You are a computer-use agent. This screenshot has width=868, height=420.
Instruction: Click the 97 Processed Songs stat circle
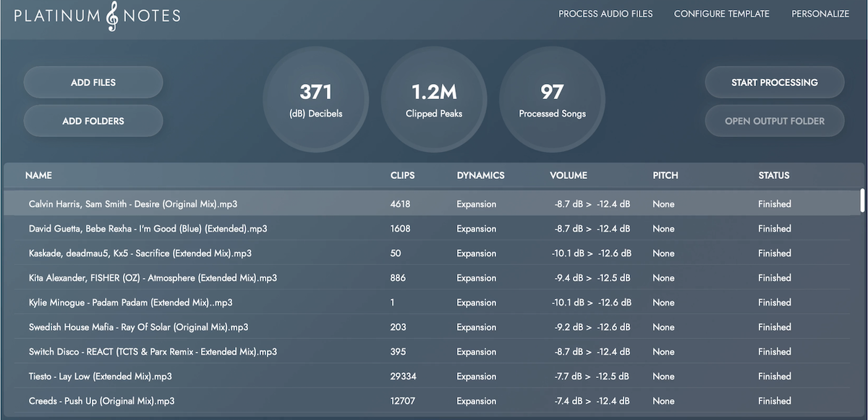click(552, 100)
